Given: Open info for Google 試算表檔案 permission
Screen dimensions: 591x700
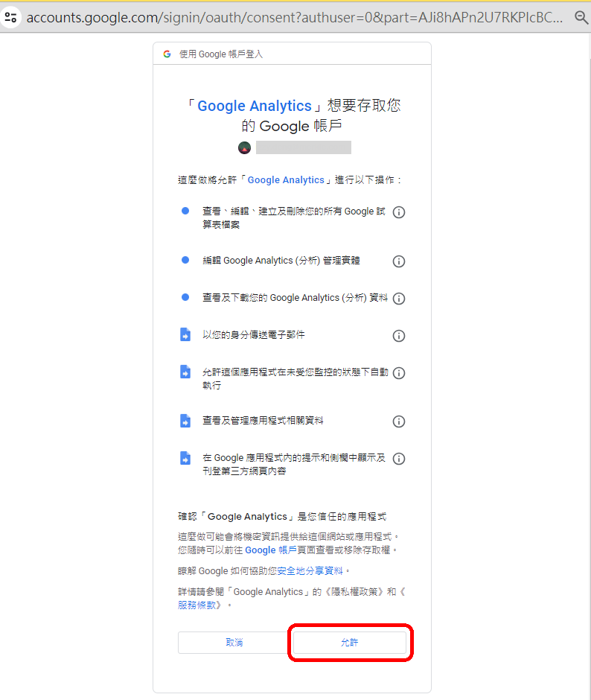Looking at the screenshot, I should click(399, 212).
